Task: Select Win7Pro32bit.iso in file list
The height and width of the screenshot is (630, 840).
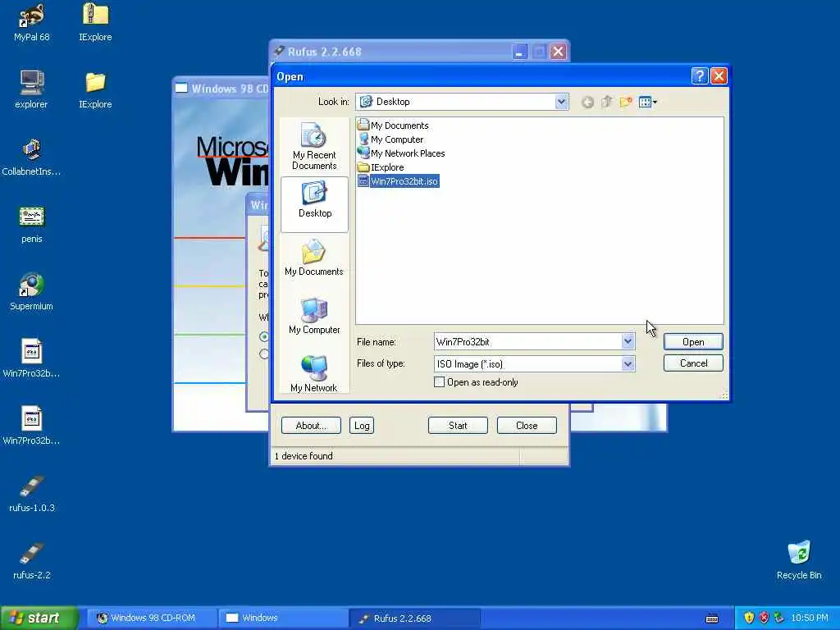Action: (399, 181)
